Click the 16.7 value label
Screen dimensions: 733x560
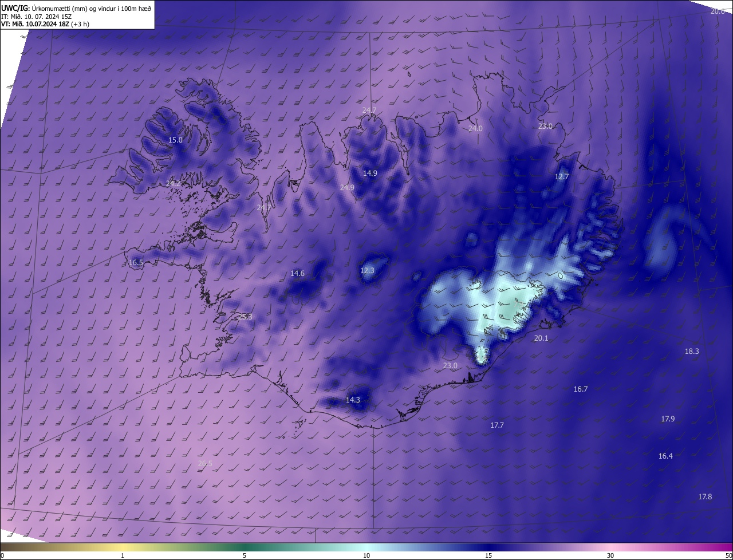click(x=581, y=389)
